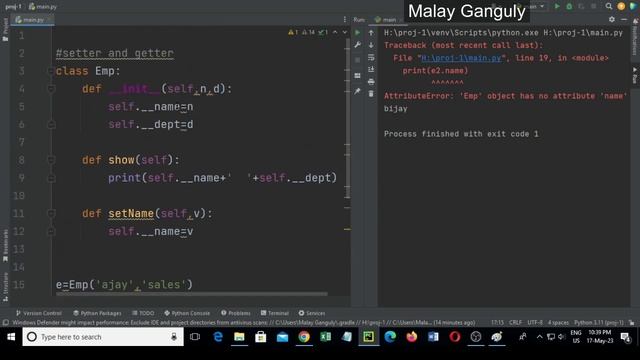Click the 'Type here to search' taskbar box
This screenshot has width=640, height=360.
click(103, 337)
